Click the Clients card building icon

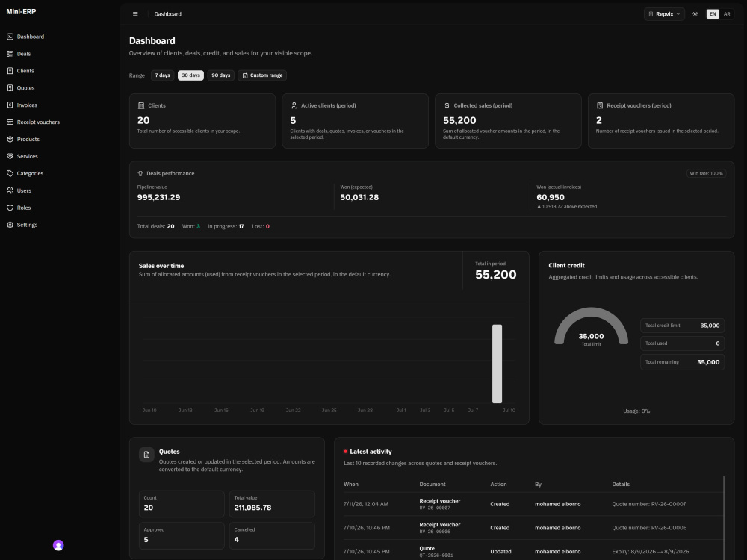coord(141,106)
